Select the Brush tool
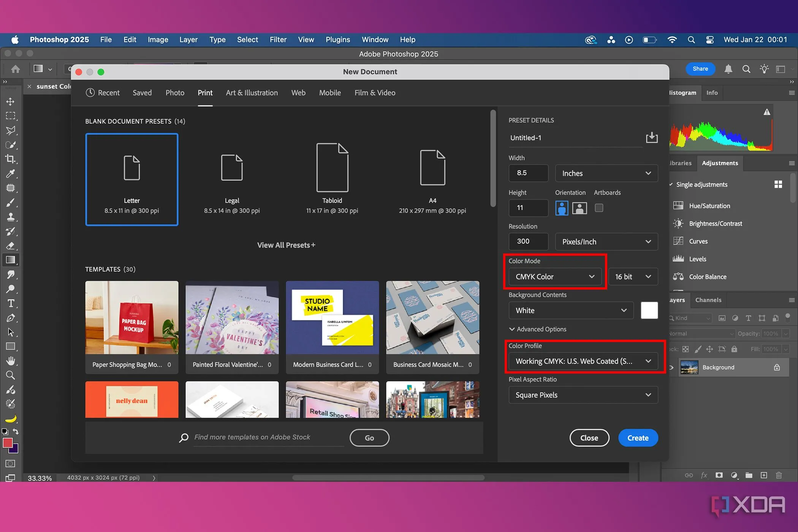Image resolution: width=798 pixels, height=532 pixels. pos(10,203)
